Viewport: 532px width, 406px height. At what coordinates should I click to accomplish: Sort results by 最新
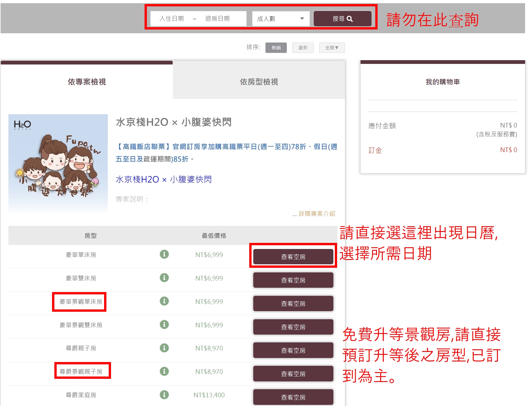click(303, 48)
